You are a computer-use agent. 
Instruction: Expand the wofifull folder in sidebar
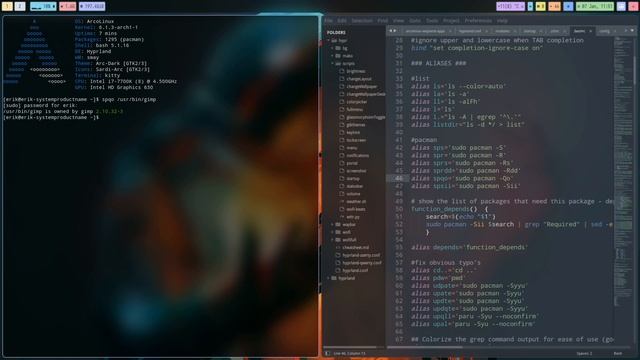coord(333,240)
